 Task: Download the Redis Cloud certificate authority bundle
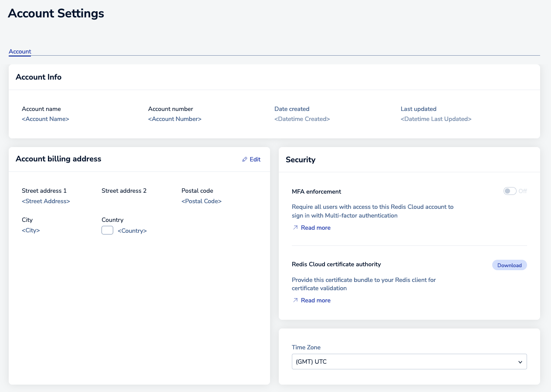click(x=509, y=265)
